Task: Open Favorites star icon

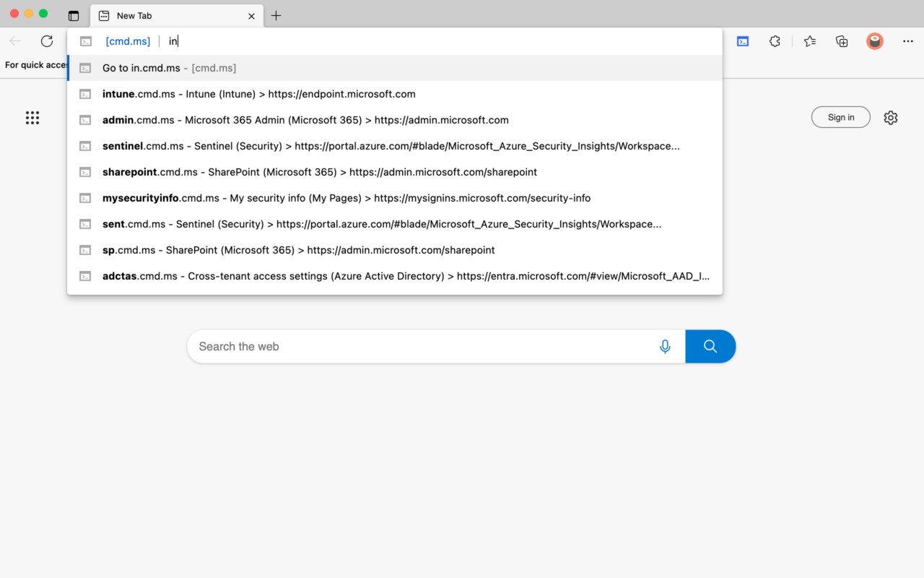Action: click(x=810, y=41)
